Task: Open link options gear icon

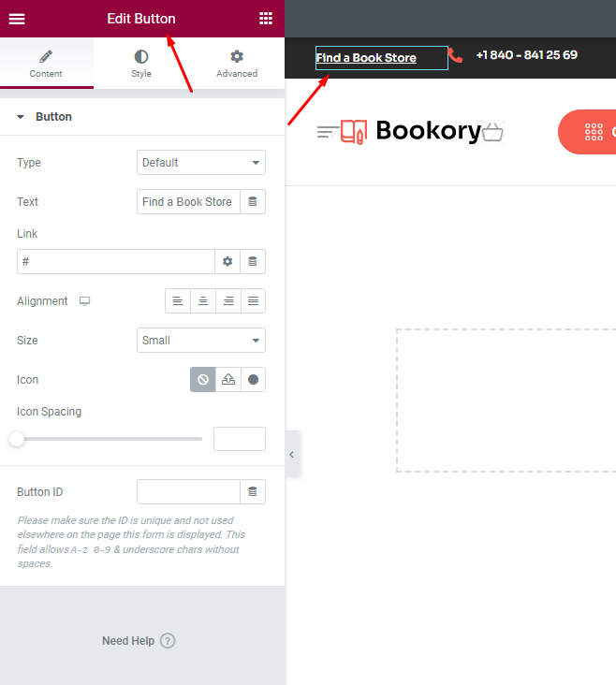Action: point(227,262)
